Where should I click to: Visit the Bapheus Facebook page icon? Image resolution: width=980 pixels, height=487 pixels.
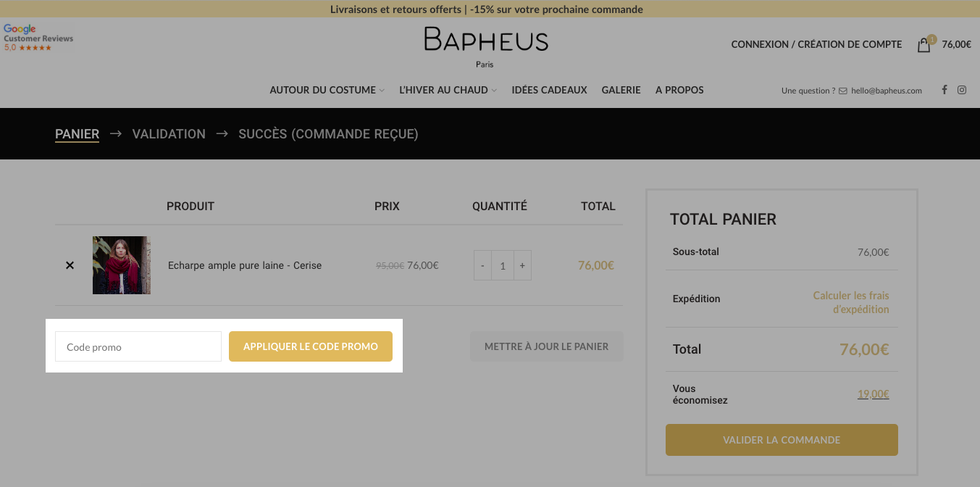point(945,90)
